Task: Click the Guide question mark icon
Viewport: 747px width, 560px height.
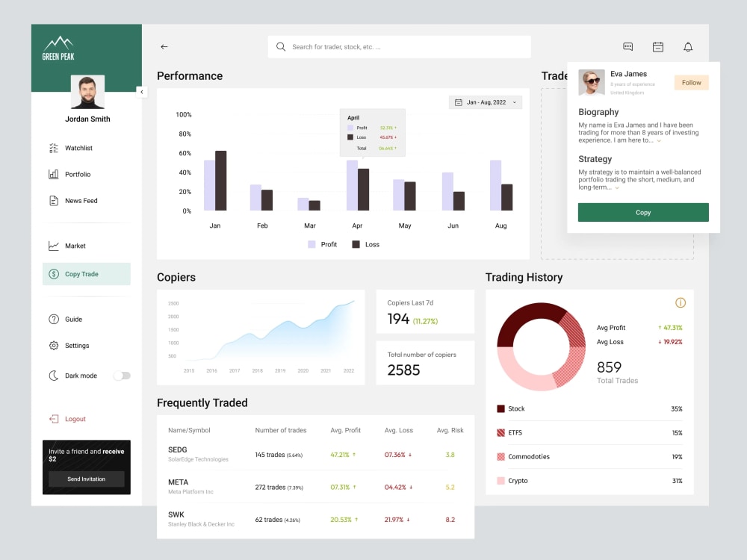Action: point(54,319)
